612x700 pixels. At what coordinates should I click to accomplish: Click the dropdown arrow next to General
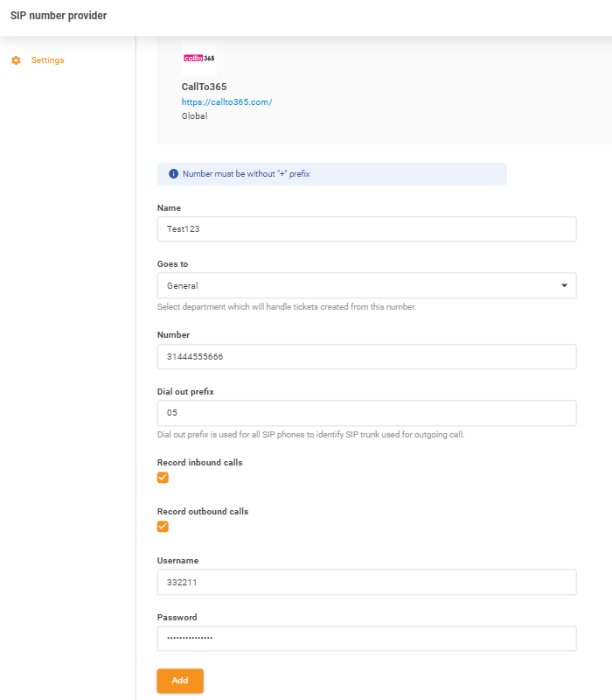[563, 285]
